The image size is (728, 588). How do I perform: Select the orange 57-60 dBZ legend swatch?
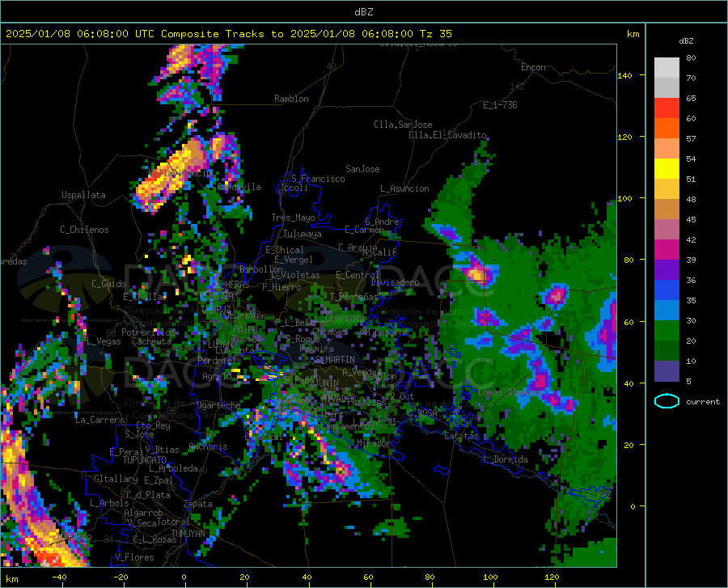[667, 129]
